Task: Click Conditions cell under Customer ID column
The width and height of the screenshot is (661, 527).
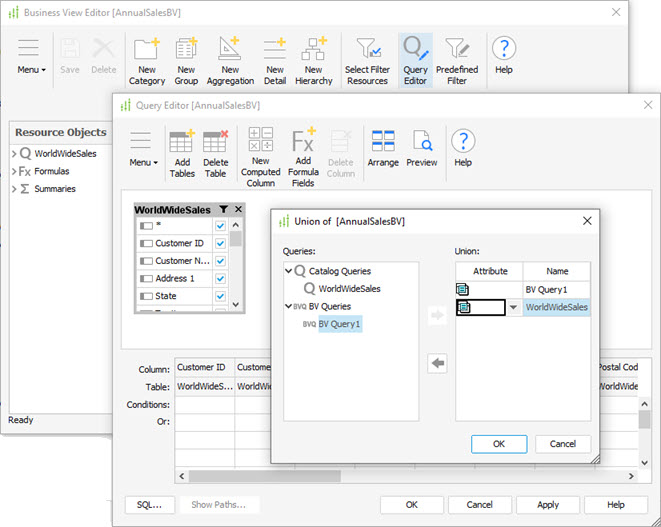Action: tap(205, 405)
